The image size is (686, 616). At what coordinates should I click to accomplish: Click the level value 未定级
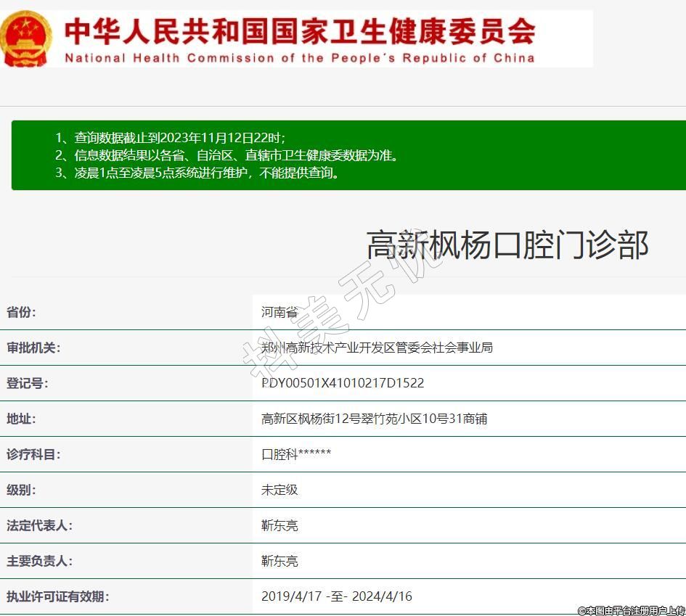click(x=279, y=490)
